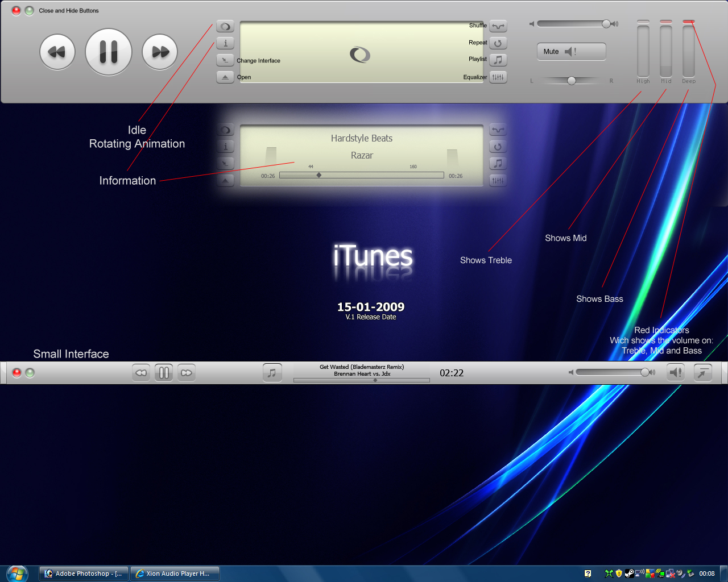Viewport: 728px width, 582px height.
Task: Click the Open (eject) button in top player
Action: 225,77
